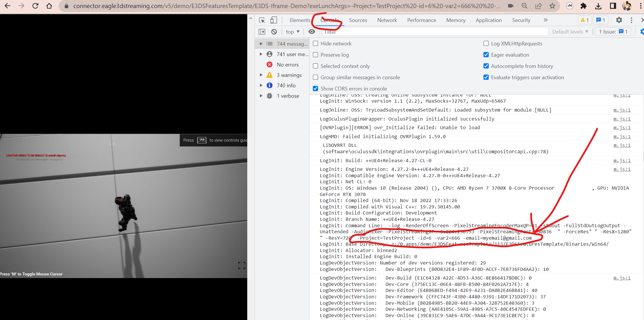Disable Eager evaluation checkbox
Screen dimensions: 644x320
pyautogui.click(x=486, y=55)
